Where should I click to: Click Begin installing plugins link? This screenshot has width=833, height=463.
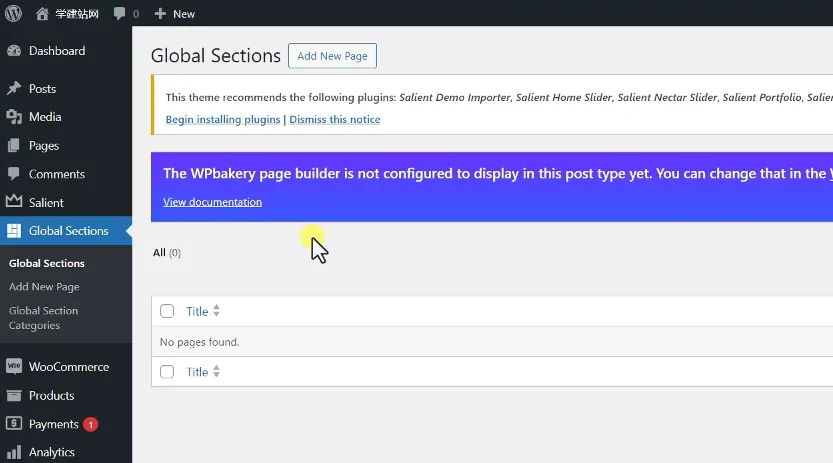pyautogui.click(x=223, y=119)
